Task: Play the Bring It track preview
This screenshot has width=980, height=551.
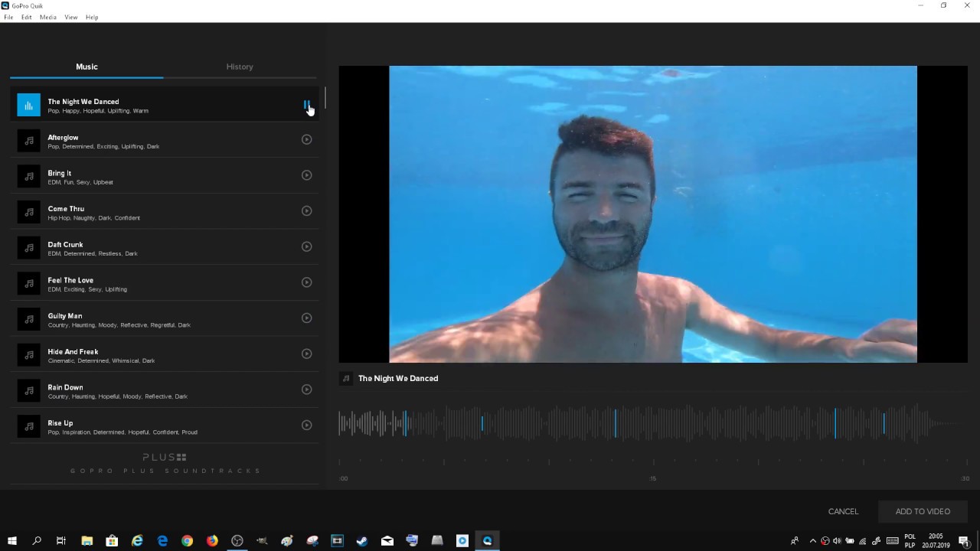Action: (x=306, y=175)
